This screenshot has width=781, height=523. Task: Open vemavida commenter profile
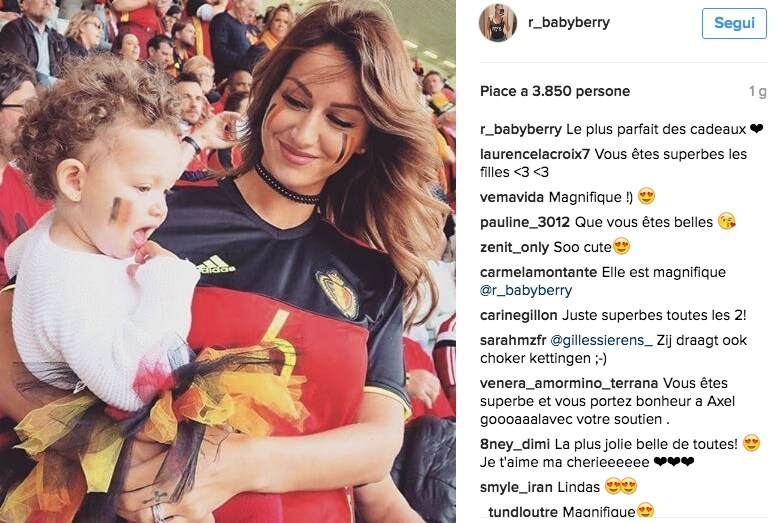coord(512,197)
